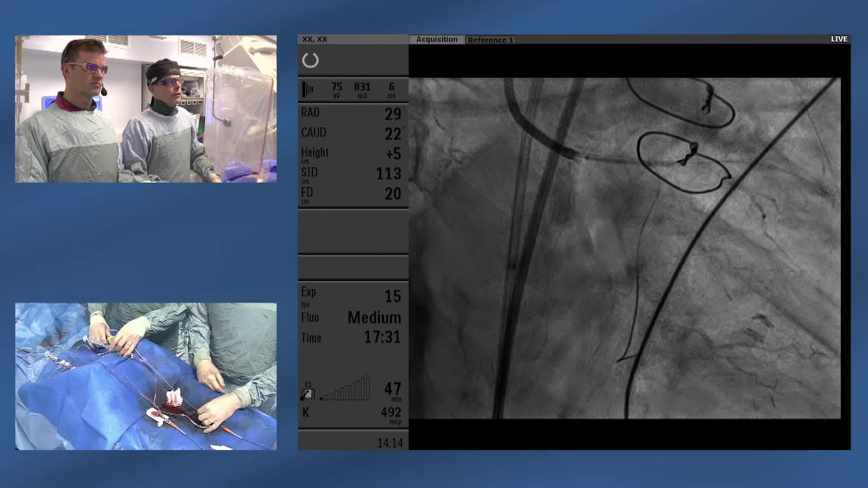Click the FD field size value 20
This screenshot has height=488, width=868.
(392, 194)
